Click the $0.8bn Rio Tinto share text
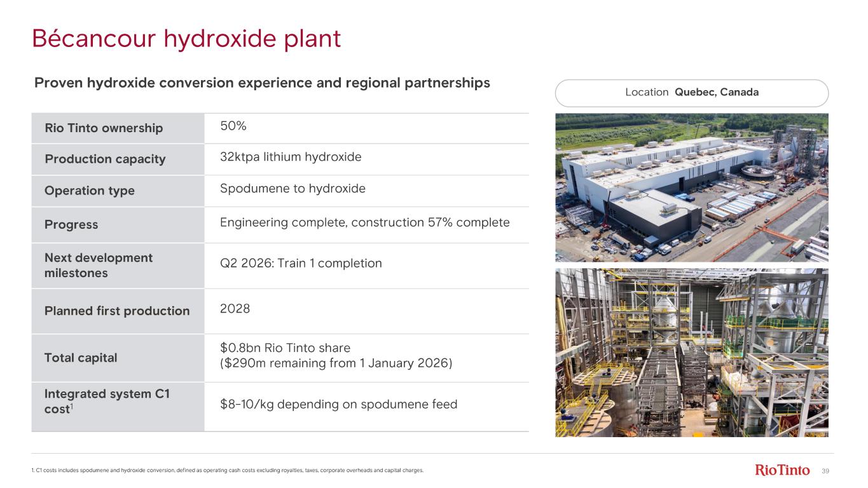This screenshot has height=488, width=868. 285,348
